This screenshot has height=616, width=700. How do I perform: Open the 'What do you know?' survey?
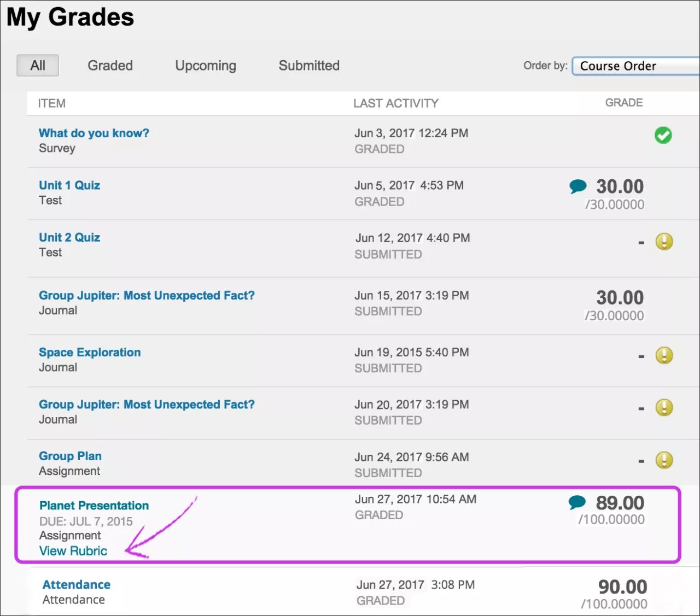(x=94, y=133)
